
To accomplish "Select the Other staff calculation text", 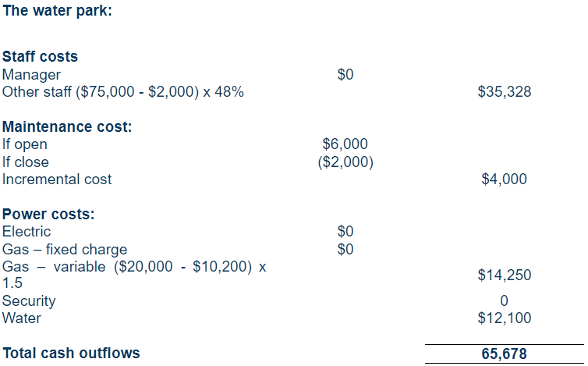I will pos(123,92).
